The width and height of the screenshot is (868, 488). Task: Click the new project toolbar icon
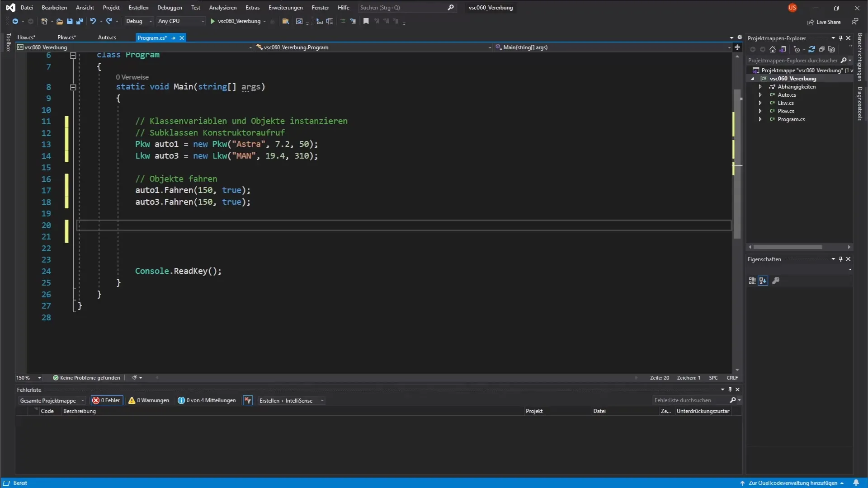(44, 21)
